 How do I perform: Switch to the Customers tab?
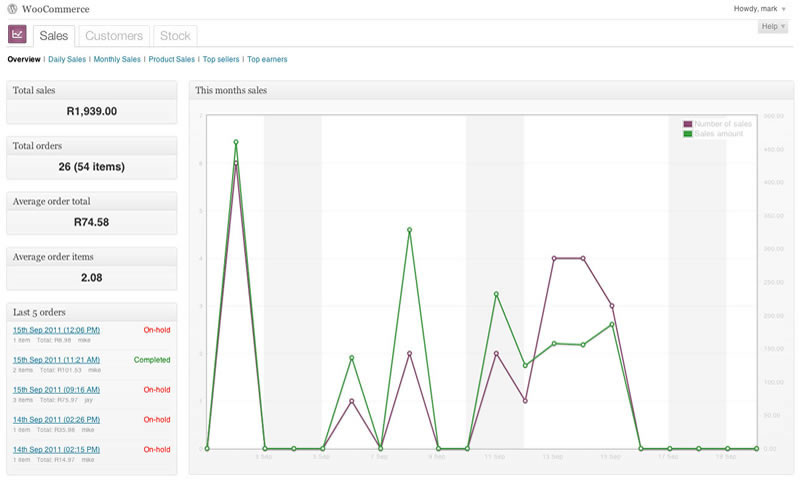[113, 36]
